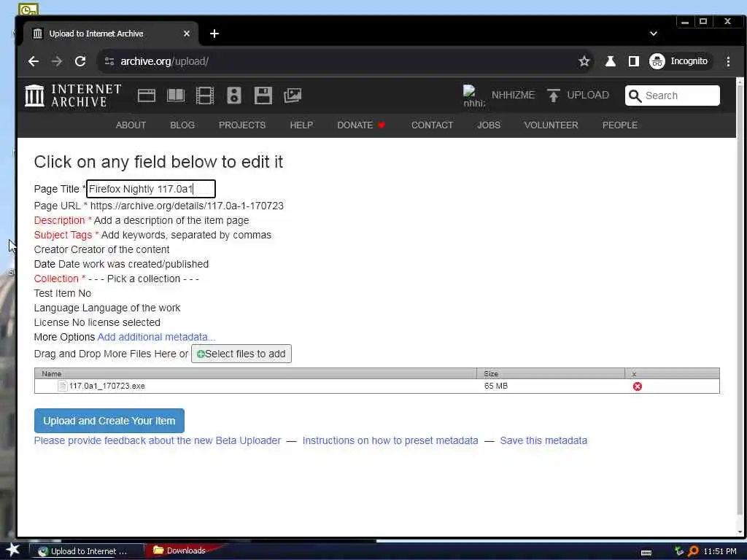The width and height of the screenshot is (747, 560).
Task: Open the JOBS menu item
Action: coord(489,125)
